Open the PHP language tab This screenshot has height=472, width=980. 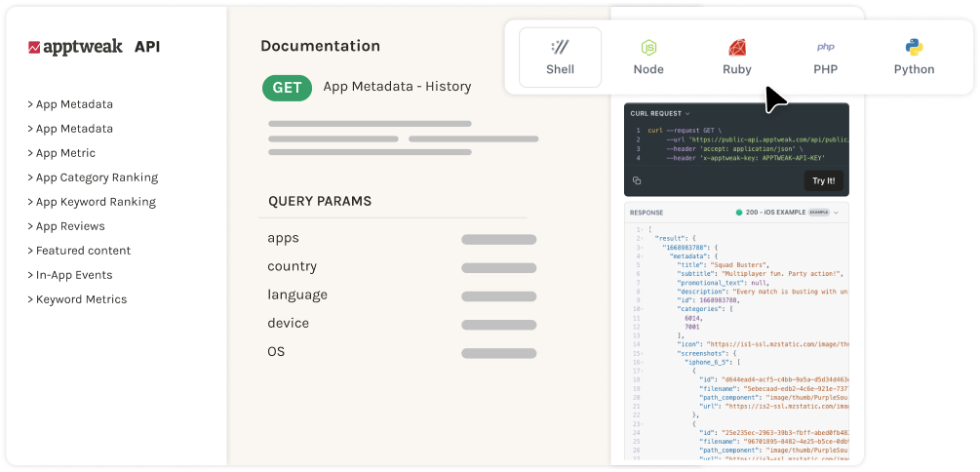(x=825, y=58)
